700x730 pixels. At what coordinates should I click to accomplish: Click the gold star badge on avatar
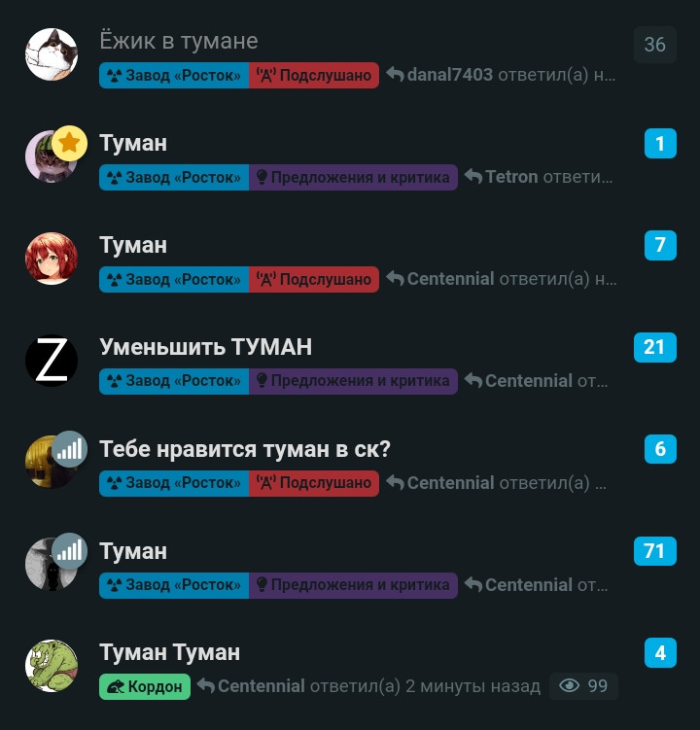69,143
